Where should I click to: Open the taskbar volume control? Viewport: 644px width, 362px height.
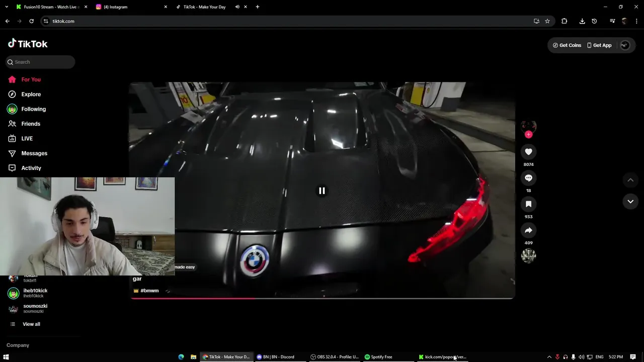(x=582, y=357)
